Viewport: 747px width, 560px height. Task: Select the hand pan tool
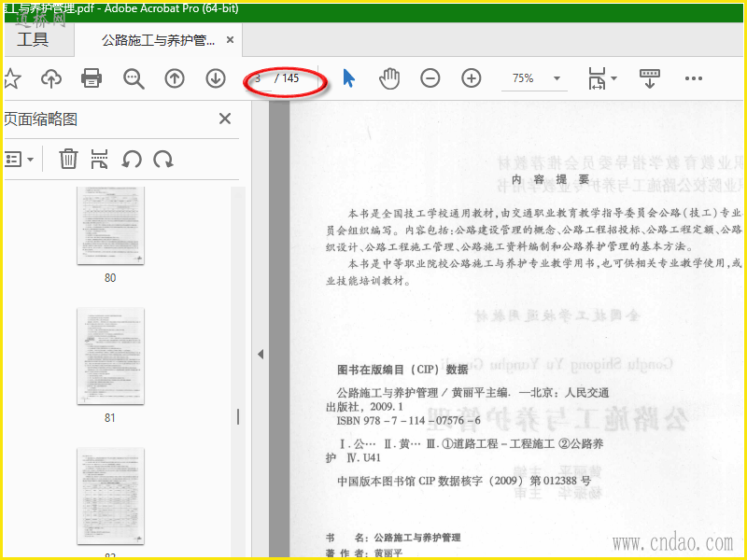(x=389, y=78)
